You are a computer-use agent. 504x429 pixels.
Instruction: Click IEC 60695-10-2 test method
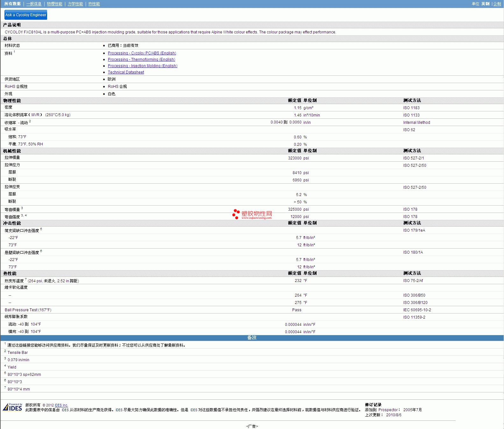point(417,310)
